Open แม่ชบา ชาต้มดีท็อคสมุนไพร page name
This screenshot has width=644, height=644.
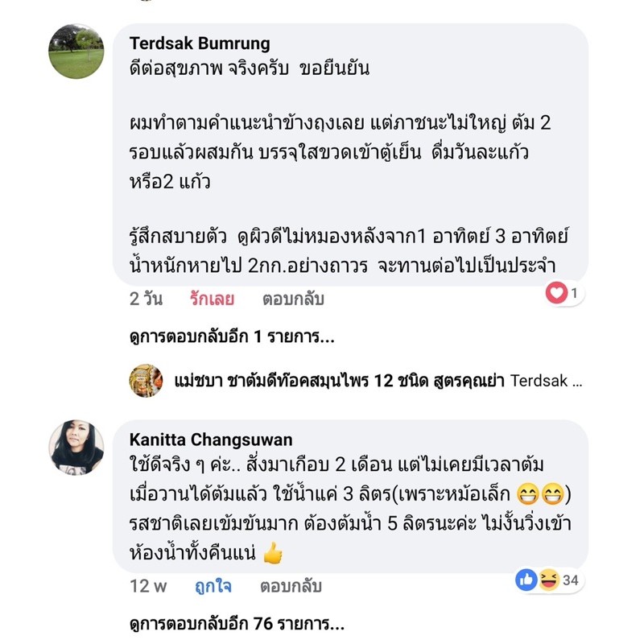click(x=339, y=381)
